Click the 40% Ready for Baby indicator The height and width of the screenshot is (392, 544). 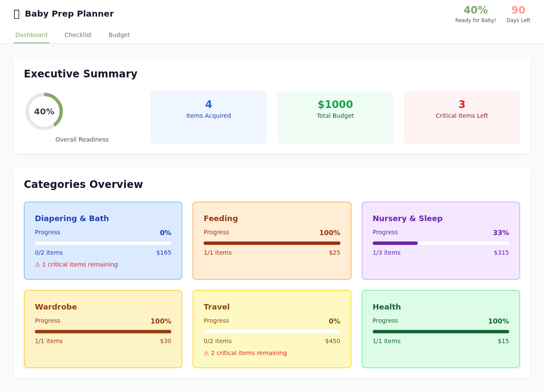point(475,14)
